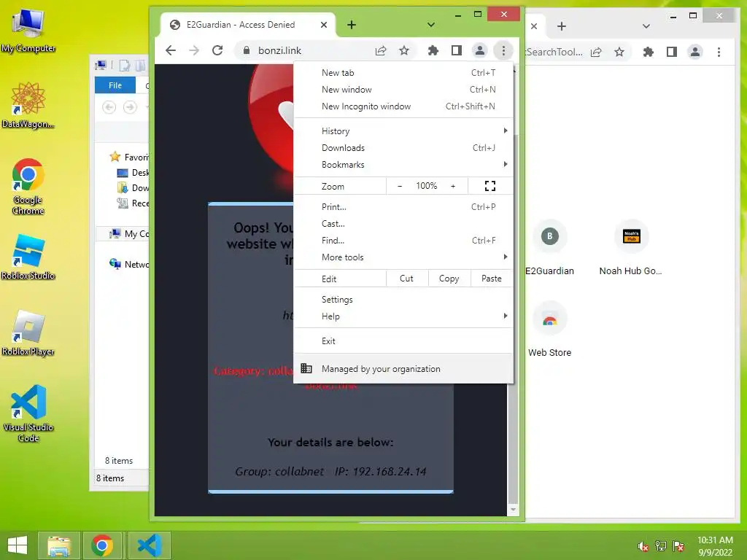Screen dimensions: 747x560
Task: Expand the History submenu
Action: coord(403,131)
